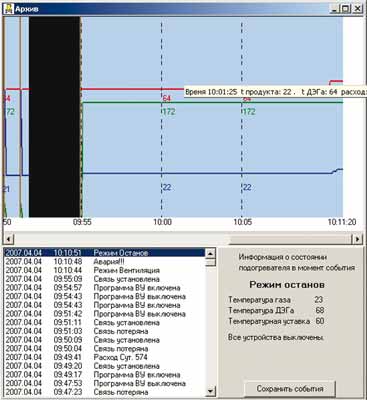Click the horizontal scrollbar thumb under chart
The height and width of the screenshot is (400, 367).
tap(291, 239)
